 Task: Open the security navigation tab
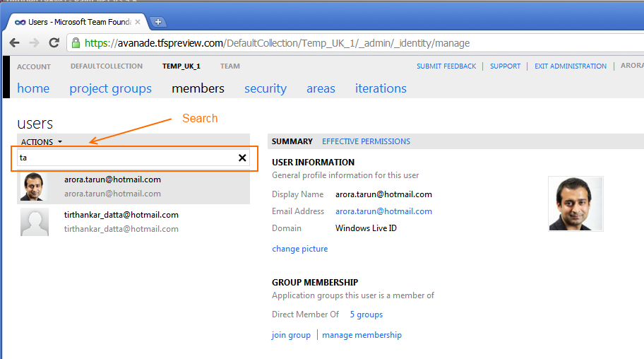[266, 88]
